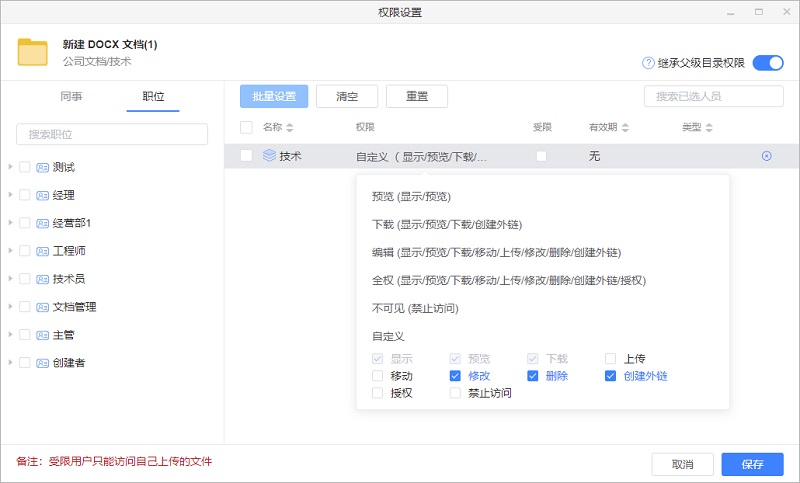This screenshot has height=483, width=800.
Task: Check the 禁止访问 permission checkbox
Action: coord(455,393)
